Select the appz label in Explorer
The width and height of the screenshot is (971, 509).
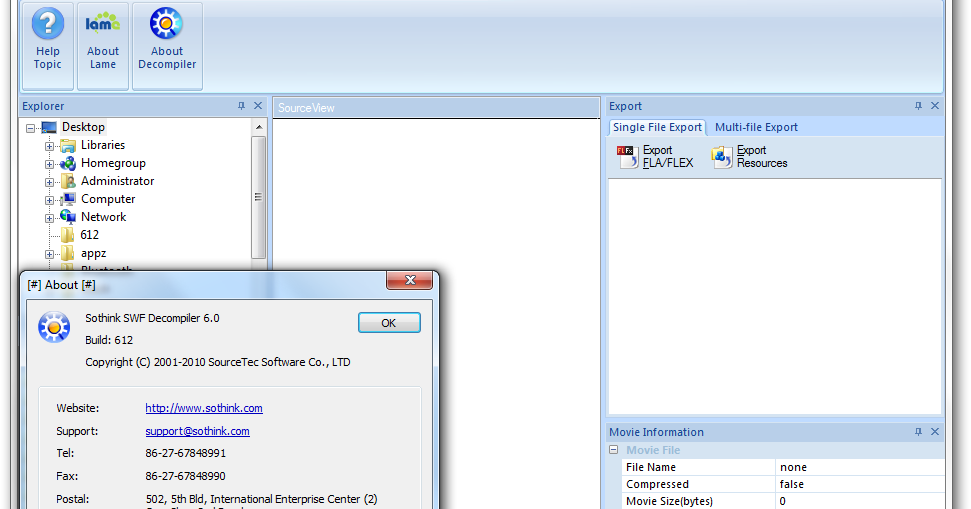[94, 253]
